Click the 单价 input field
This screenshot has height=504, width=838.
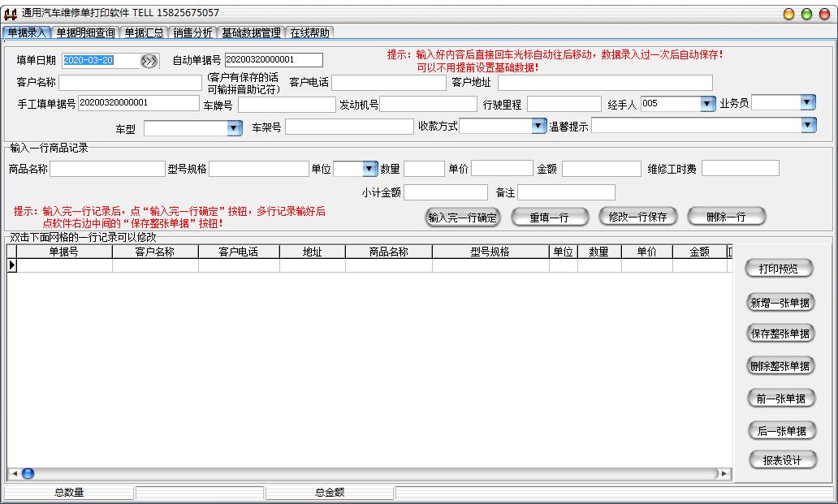click(x=502, y=169)
